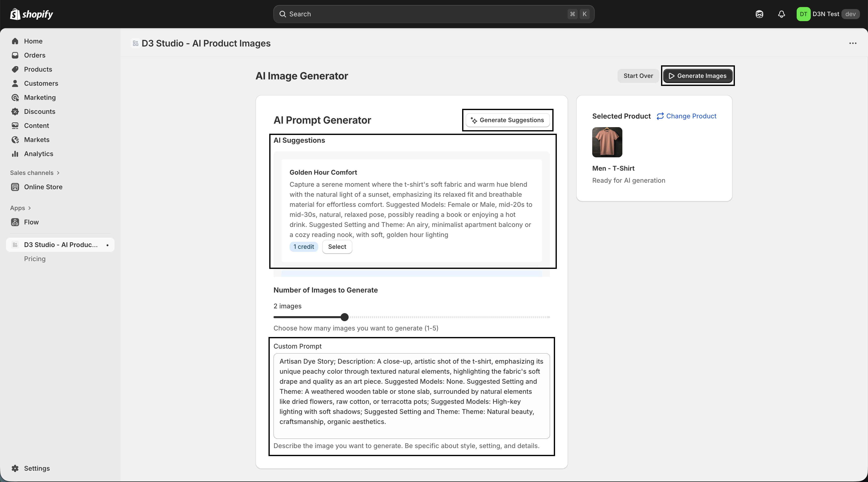Click the Customers person icon
868x482 pixels.
pyautogui.click(x=15, y=83)
